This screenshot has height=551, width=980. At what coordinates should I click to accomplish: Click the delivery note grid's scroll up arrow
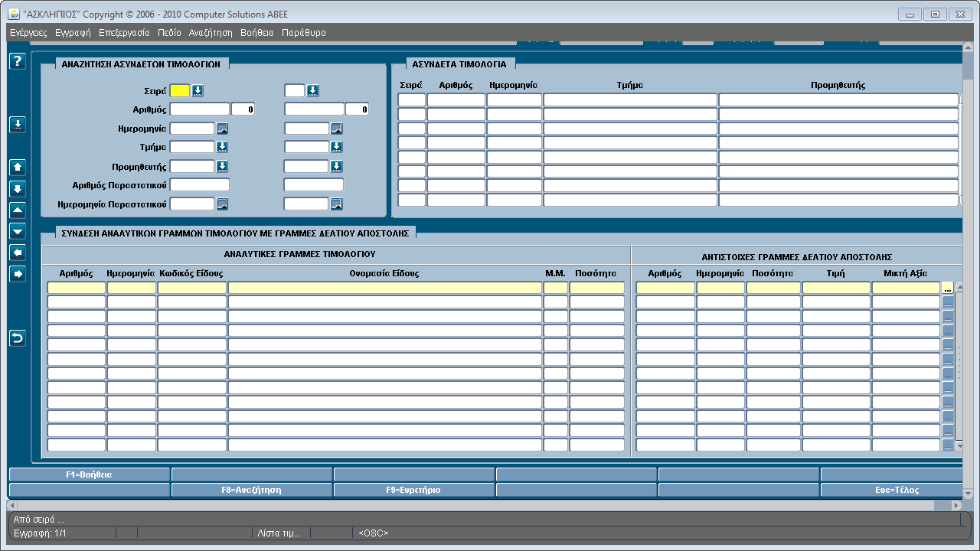[x=959, y=287]
